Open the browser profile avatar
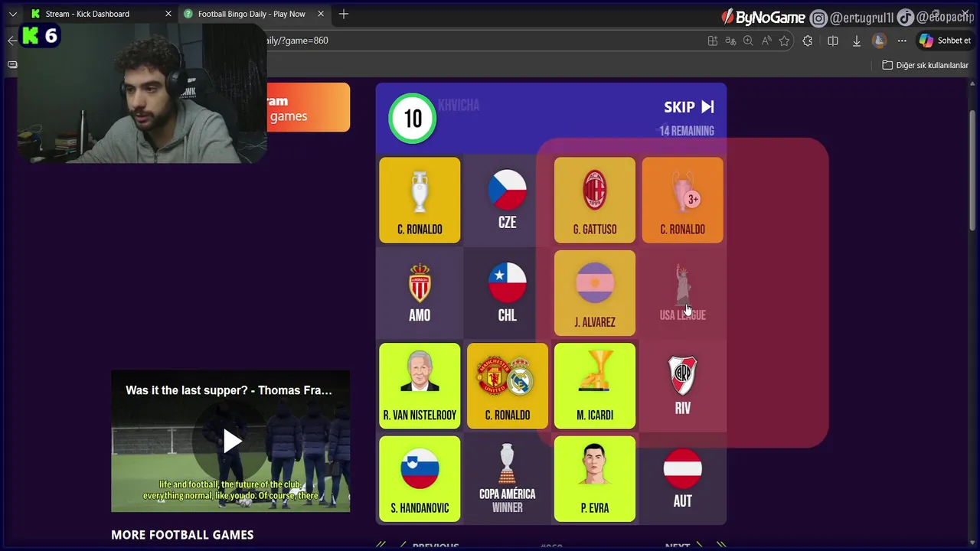980x551 pixels. [879, 41]
